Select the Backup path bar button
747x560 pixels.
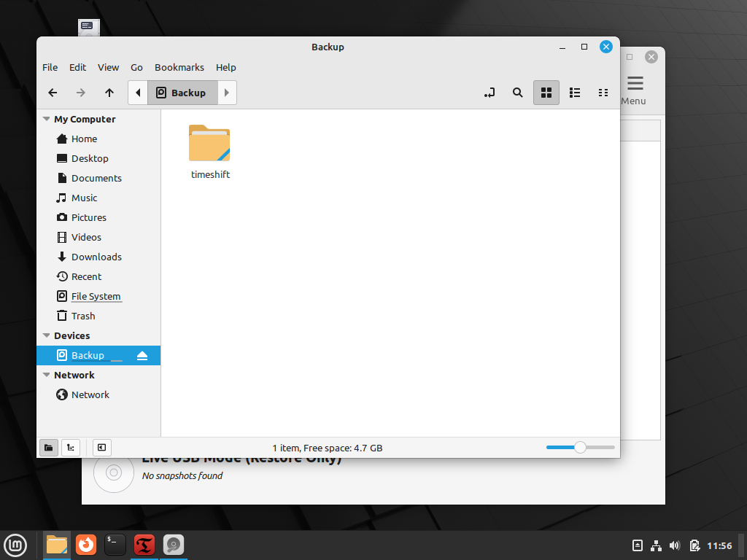click(182, 93)
